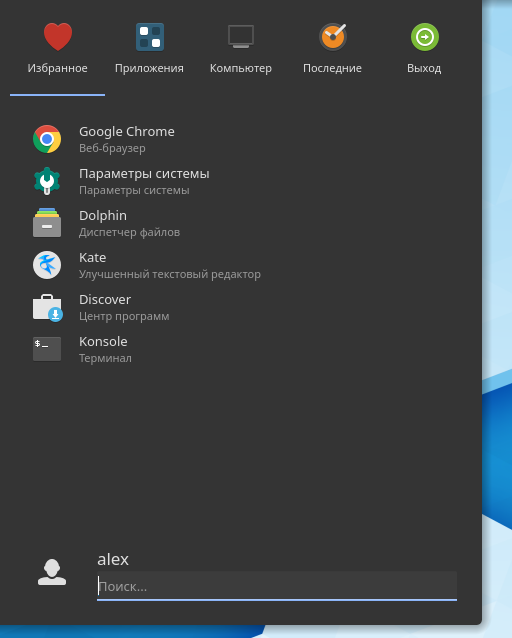Open the Выход tab label
This screenshot has height=638, width=512.
pos(424,68)
